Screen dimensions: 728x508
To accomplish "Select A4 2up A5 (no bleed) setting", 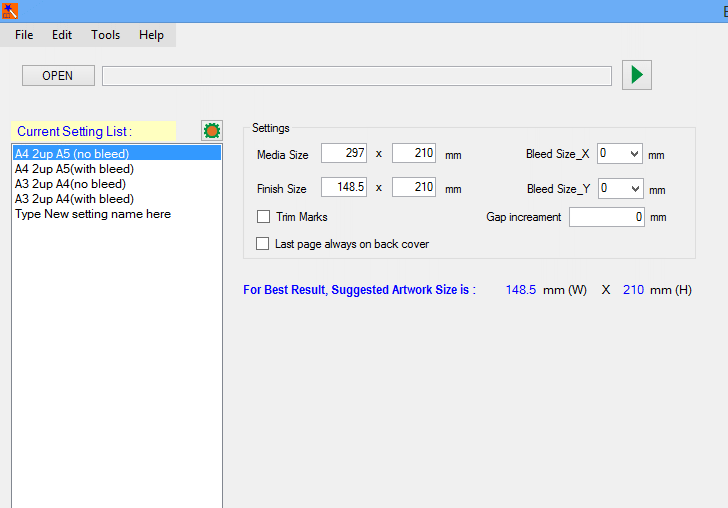I will [72, 154].
